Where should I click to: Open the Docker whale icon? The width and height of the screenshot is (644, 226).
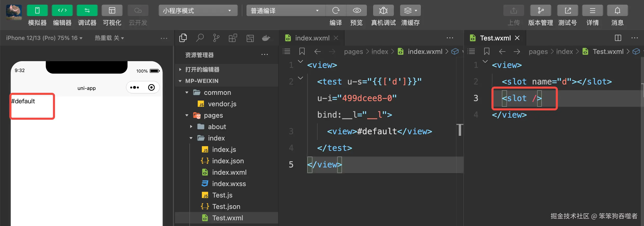coord(266,38)
